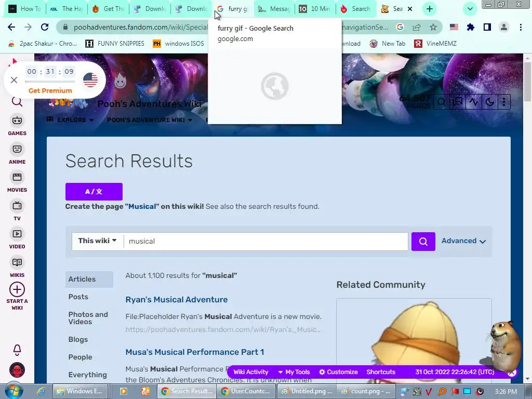532x399 pixels.
Task: Submit search with purple magnifier button
Action: (x=423, y=241)
